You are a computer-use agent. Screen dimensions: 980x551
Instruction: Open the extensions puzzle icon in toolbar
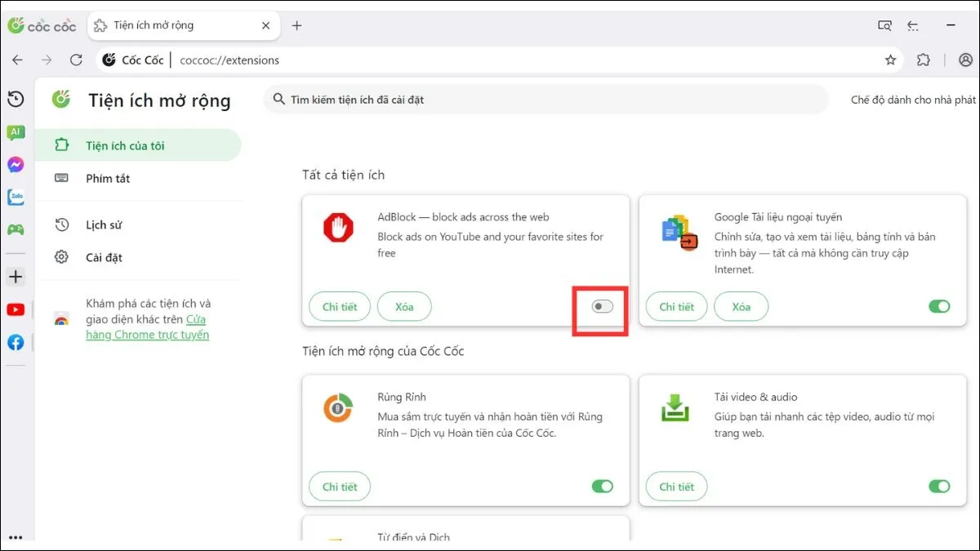(924, 60)
